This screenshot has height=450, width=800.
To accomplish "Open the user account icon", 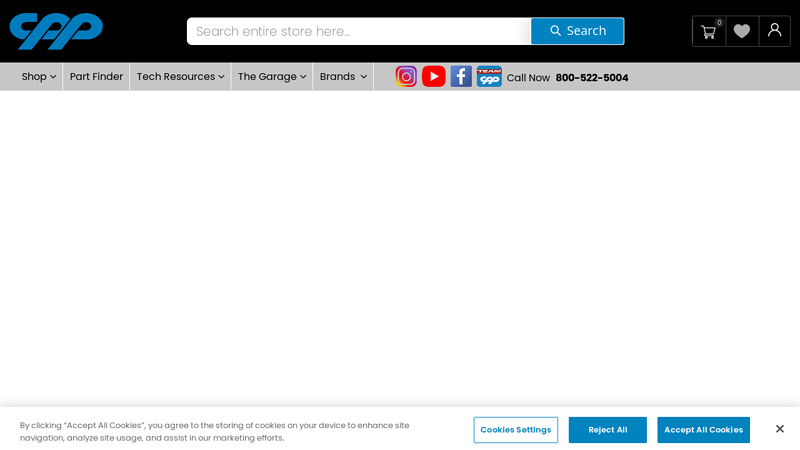I will tap(774, 31).
